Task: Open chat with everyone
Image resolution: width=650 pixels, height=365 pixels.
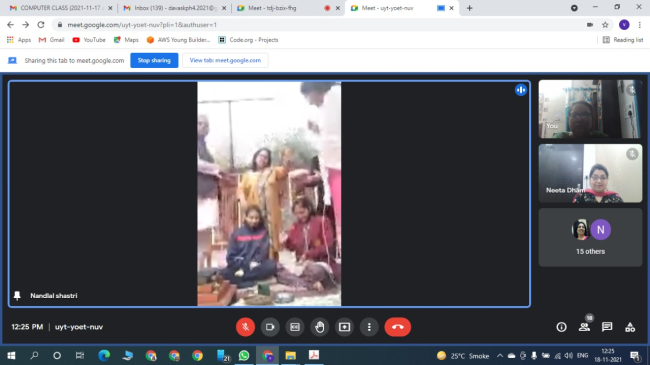Action: tap(607, 327)
